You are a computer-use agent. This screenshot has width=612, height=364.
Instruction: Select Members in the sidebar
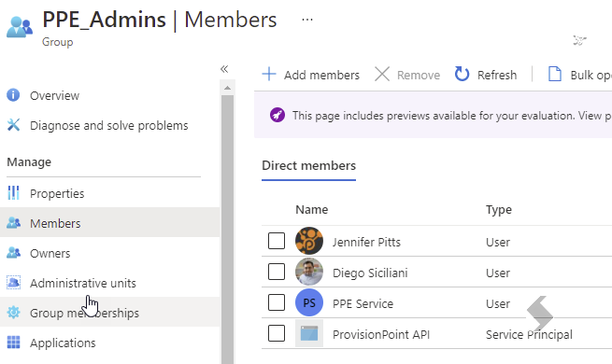[x=55, y=223]
